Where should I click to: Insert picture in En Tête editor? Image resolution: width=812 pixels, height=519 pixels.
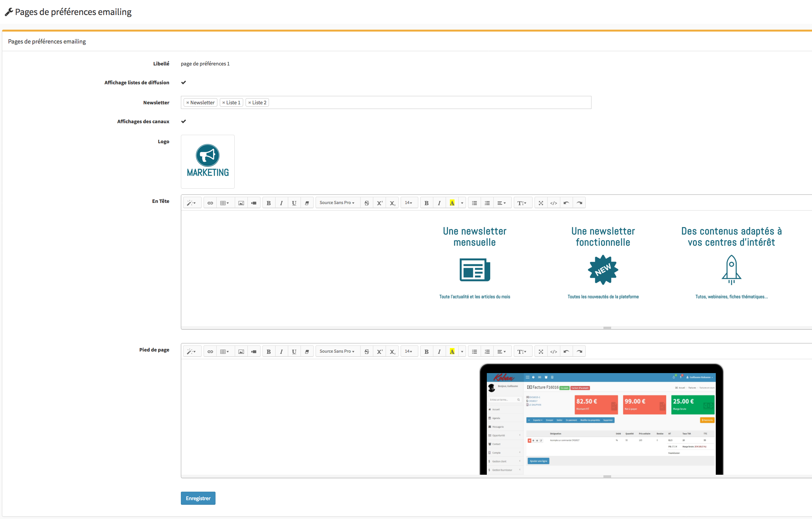(241, 203)
